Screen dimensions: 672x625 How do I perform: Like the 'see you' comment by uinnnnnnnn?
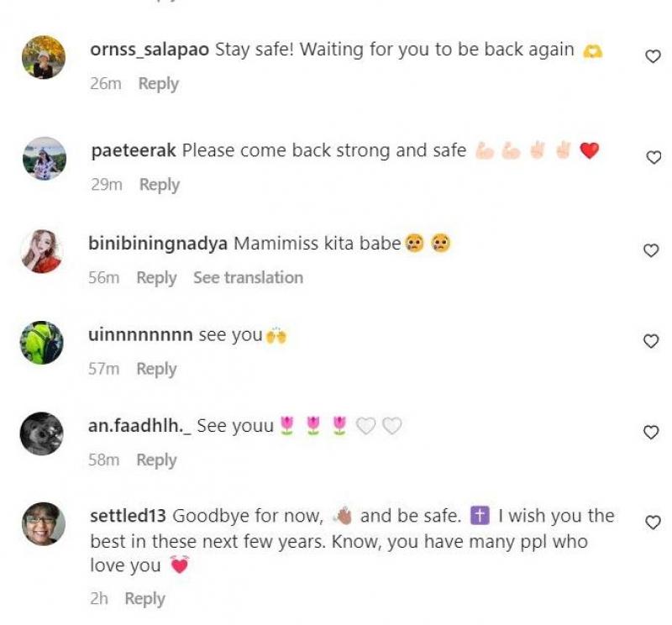pyautogui.click(x=651, y=341)
